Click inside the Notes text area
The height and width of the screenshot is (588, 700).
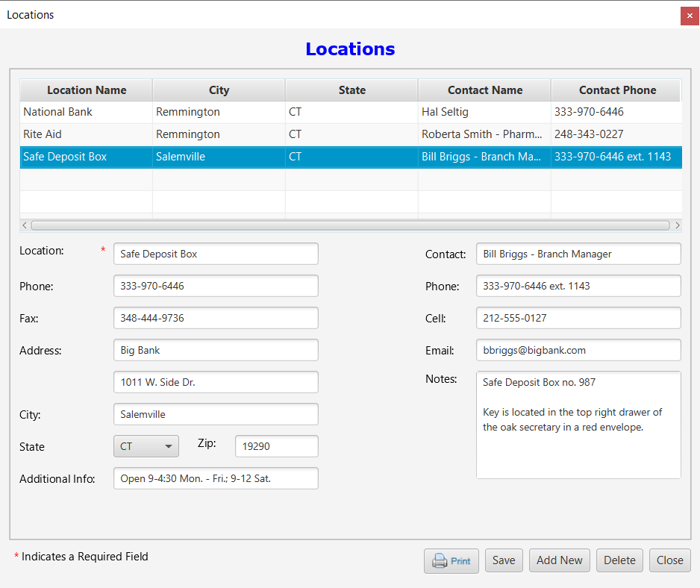(578, 425)
